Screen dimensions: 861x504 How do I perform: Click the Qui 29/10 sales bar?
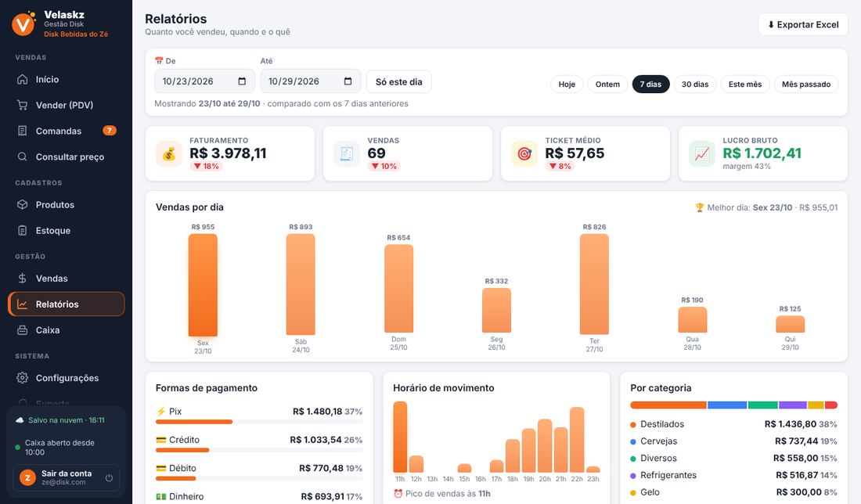(x=791, y=324)
